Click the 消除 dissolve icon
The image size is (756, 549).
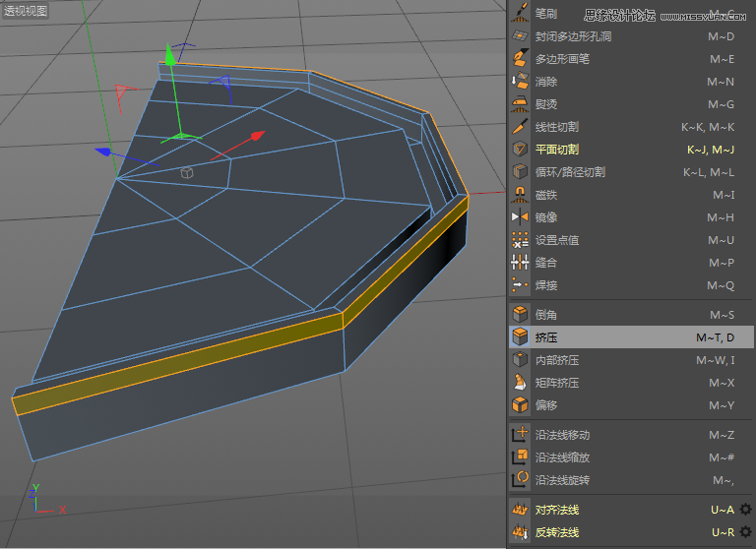pos(520,82)
